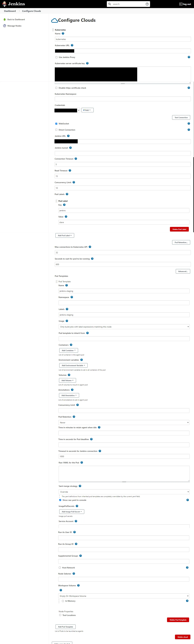Click the Workspace Volume type dropdown

124,596
